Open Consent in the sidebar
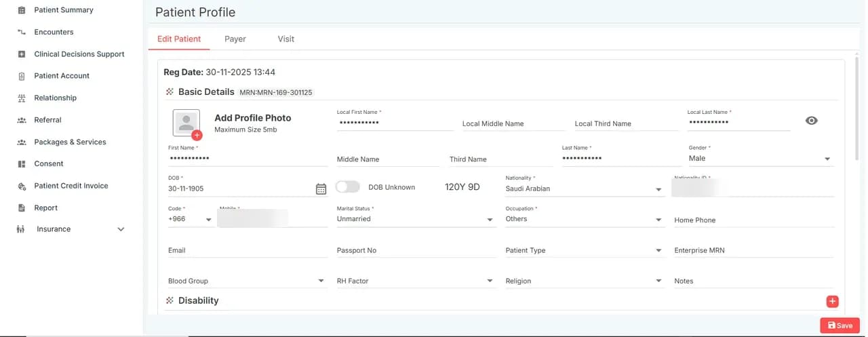Viewport: 868px width, 337px height. [49, 163]
